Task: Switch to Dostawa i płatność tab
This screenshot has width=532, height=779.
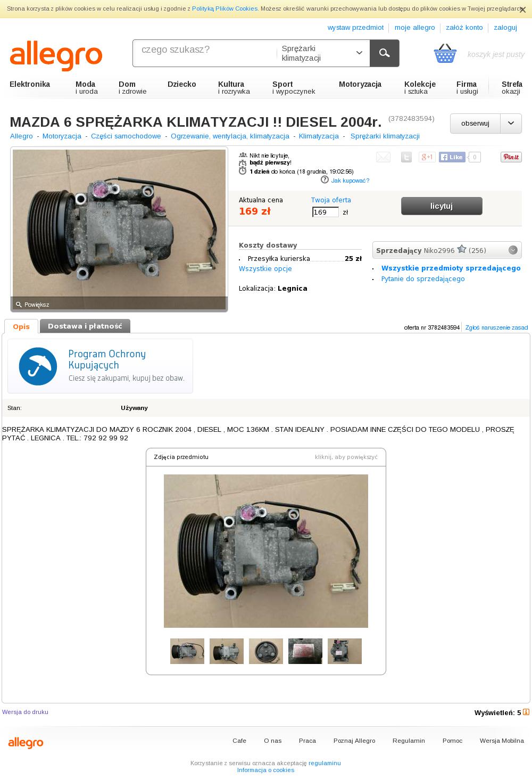Action: (85, 326)
